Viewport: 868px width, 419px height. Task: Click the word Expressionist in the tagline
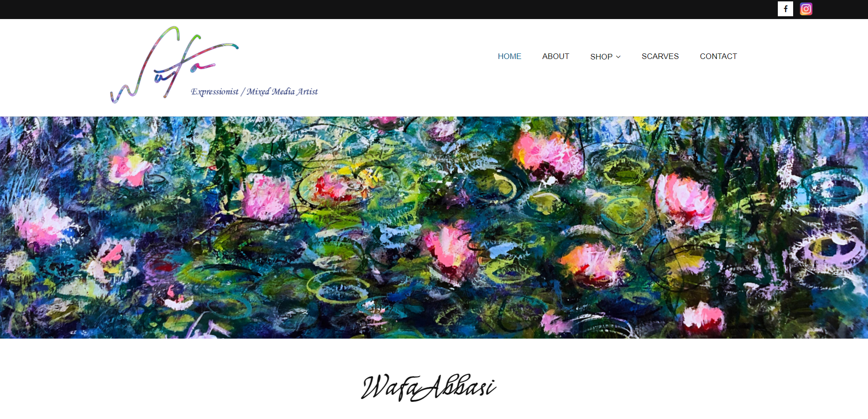tap(214, 92)
